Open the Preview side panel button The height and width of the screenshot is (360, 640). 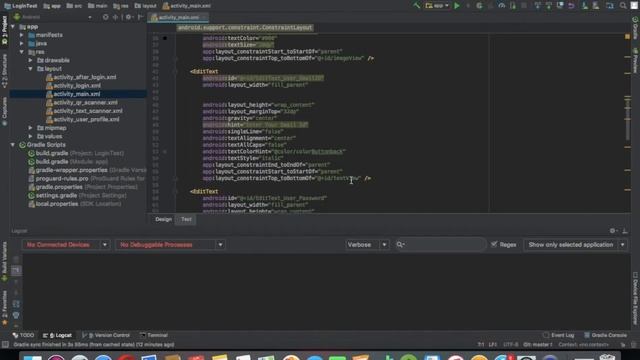click(x=636, y=60)
